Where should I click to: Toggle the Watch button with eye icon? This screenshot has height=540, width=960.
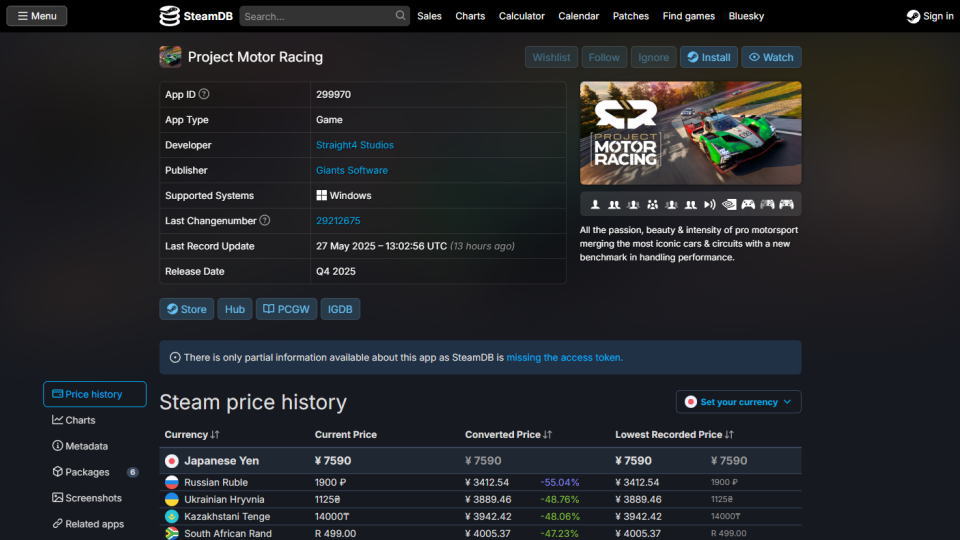[x=771, y=57]
